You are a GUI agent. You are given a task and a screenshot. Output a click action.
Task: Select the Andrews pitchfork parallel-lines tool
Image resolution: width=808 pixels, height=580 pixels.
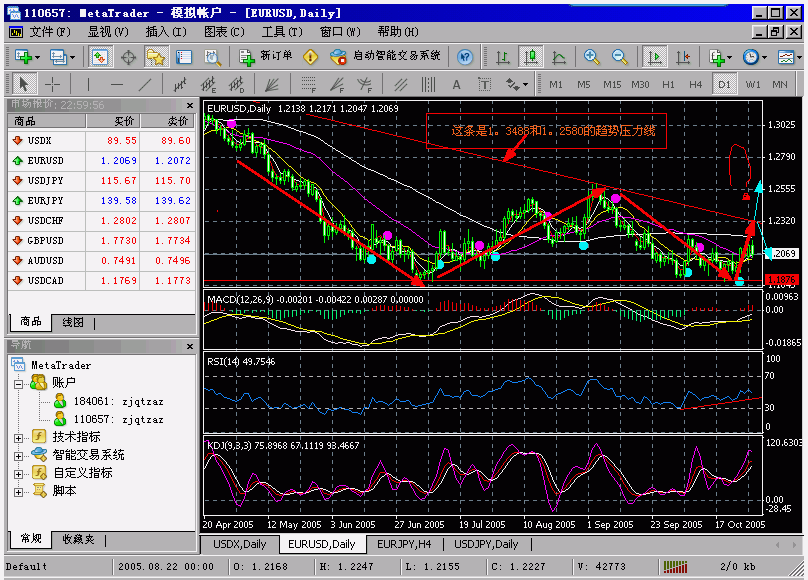coord(400,83)
